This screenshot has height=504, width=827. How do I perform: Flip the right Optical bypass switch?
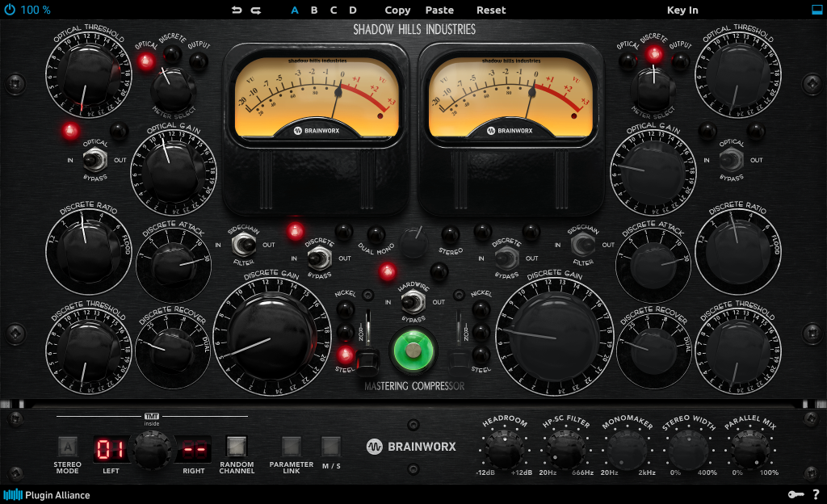(732, 160)
